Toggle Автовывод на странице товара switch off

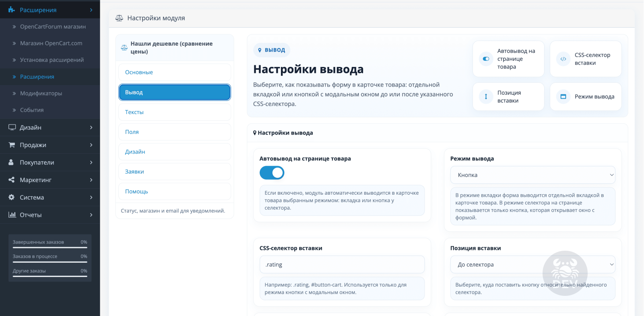[272, 173]
